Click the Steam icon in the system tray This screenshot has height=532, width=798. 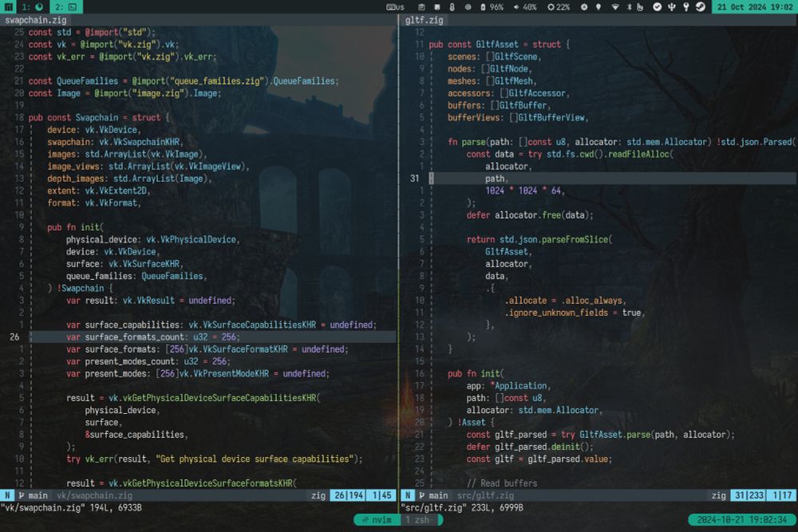coord(700,6)
